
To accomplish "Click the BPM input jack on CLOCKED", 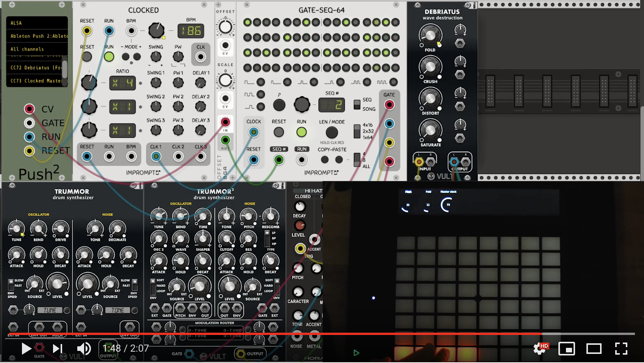I will 131,31.
